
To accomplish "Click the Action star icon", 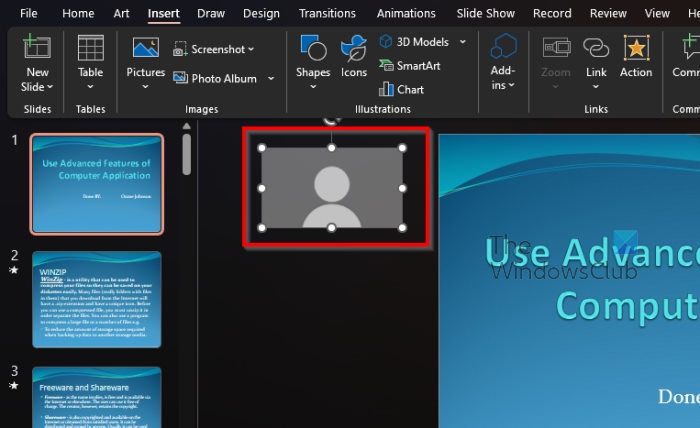I will (x=636, y=47).
